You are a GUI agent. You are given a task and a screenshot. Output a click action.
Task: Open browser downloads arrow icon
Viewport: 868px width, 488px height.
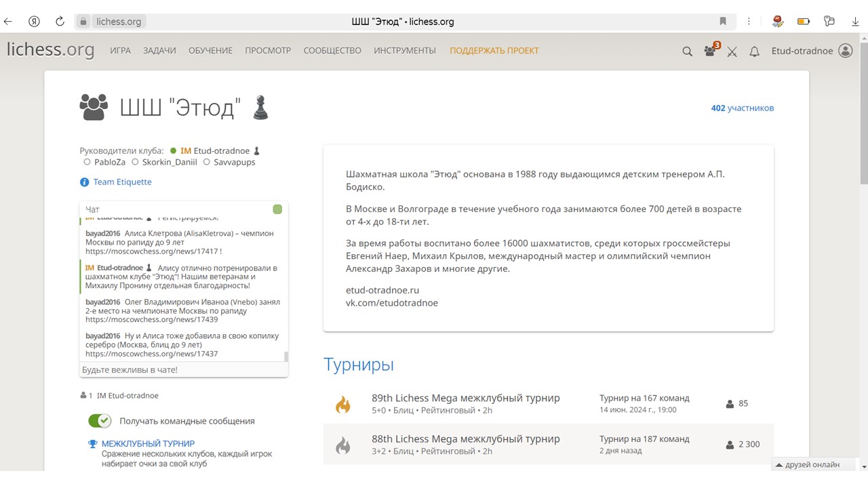[x=855, y=22]
